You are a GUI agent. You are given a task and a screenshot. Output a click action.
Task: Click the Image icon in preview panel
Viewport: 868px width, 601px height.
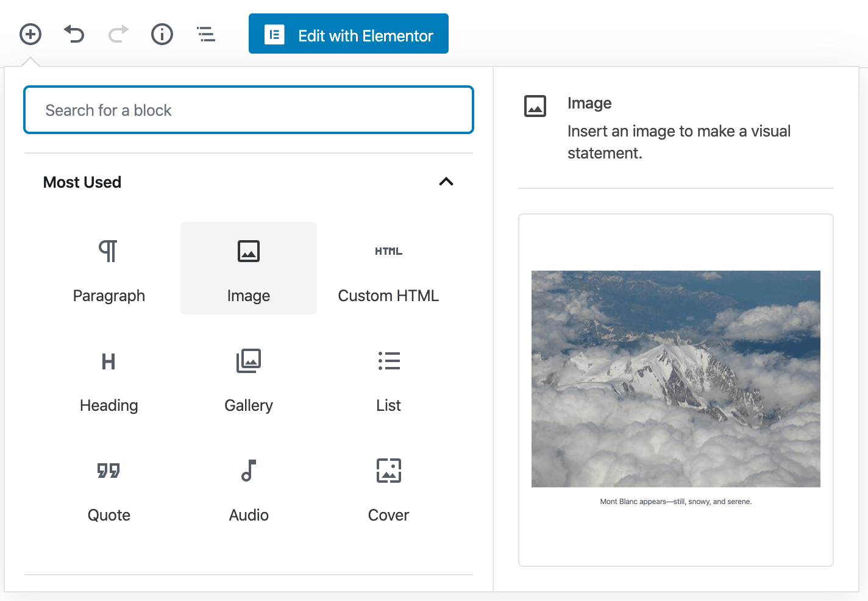(535, 106)
